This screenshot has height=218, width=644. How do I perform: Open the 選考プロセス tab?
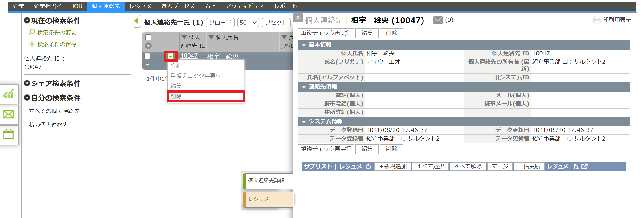point(178,6)
